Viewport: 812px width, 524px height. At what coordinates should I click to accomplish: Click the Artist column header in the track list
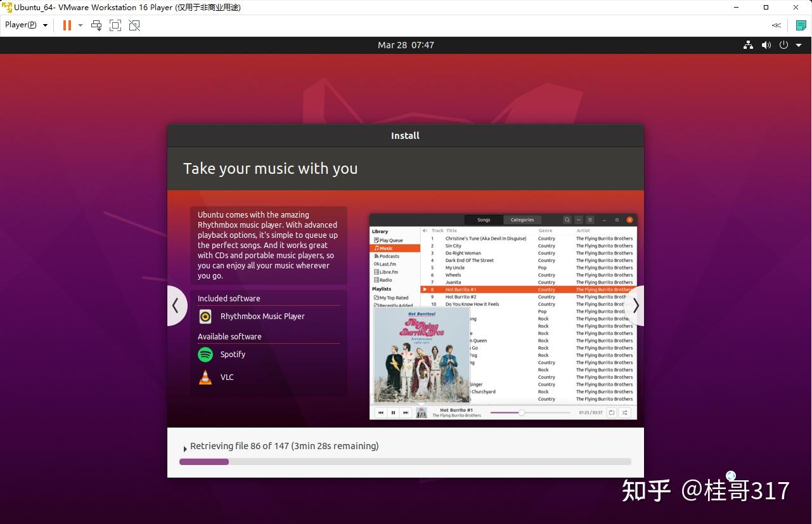coord(583,231)
